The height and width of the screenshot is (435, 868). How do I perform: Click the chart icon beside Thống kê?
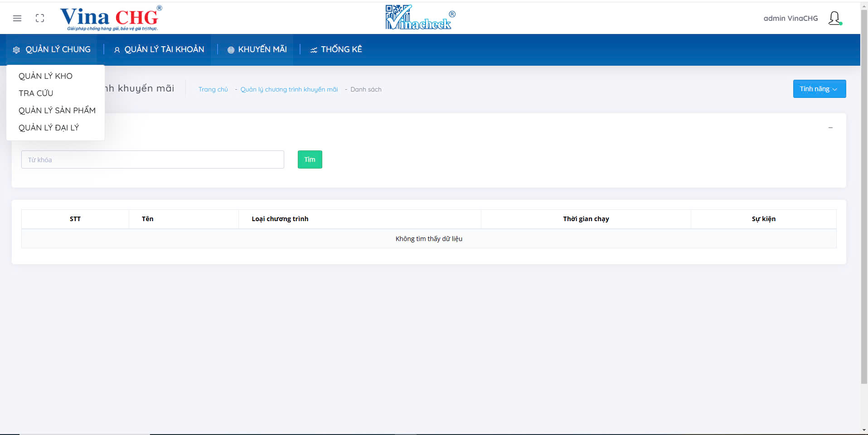[314, 50]
